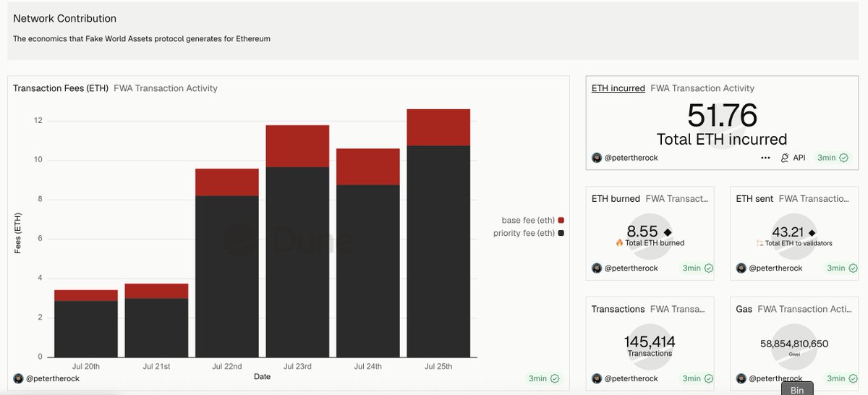The image size is (868, 395).
Task: Toggle base fee (eth) series in legend
Action: [532, 220]
